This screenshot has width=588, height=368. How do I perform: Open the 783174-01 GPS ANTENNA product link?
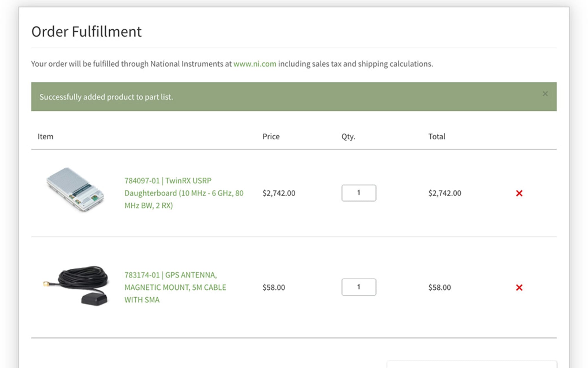point(175,287)
